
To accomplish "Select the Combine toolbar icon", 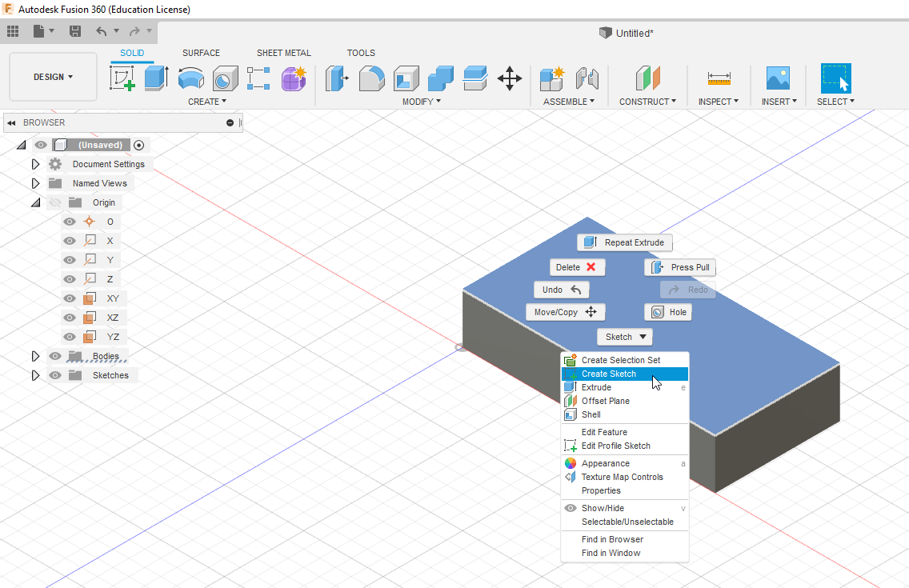I will (x=441, y=78).
